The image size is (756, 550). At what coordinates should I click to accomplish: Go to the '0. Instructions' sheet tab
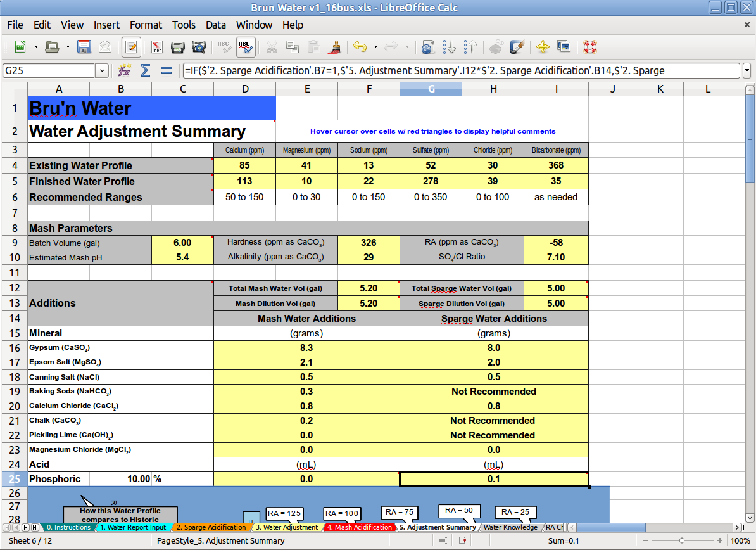tap(68, 527)
